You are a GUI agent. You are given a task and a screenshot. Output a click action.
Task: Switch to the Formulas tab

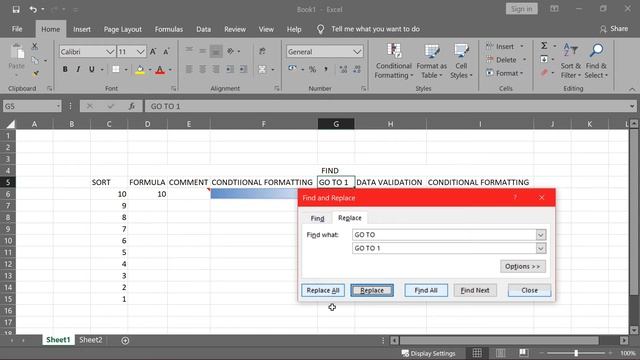[169, 29]
